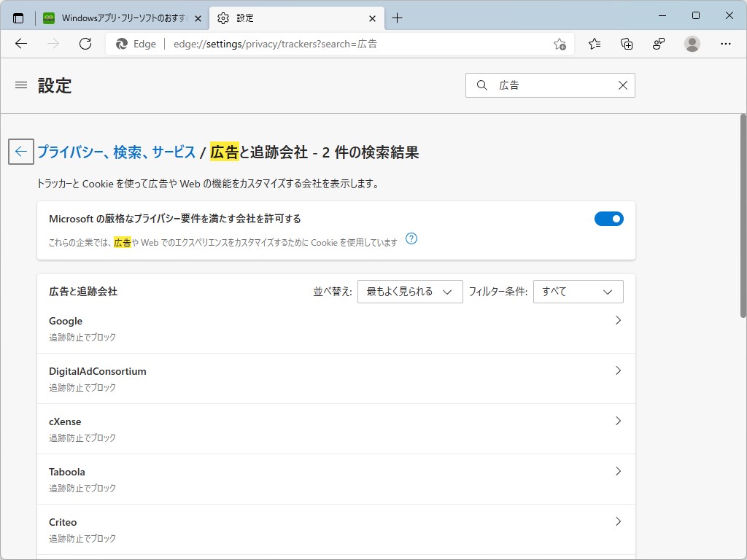Clear the search box with the X icon

[622, 85]
